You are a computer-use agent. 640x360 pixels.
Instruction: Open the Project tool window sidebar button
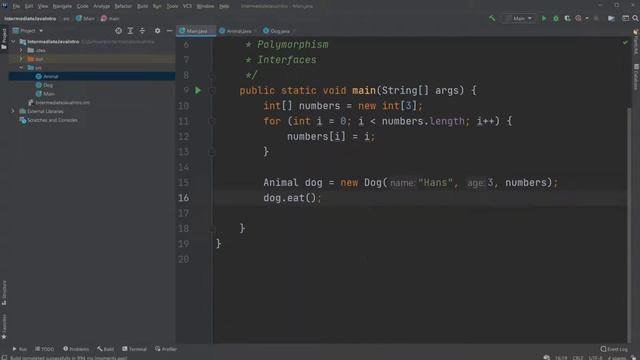(x=4, y=39)
